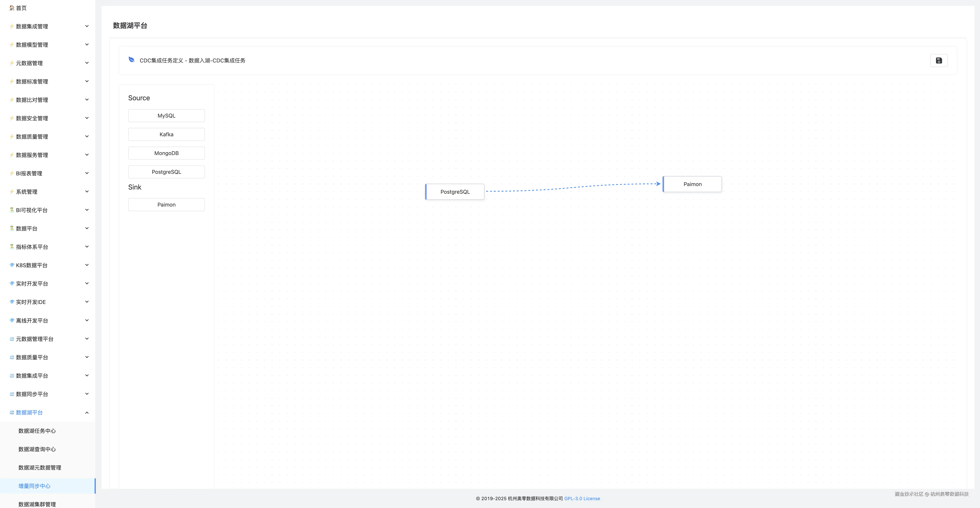Select the PostgreSQL node on canvas
This screenshot has height=508, width=980.
point(455,192)
